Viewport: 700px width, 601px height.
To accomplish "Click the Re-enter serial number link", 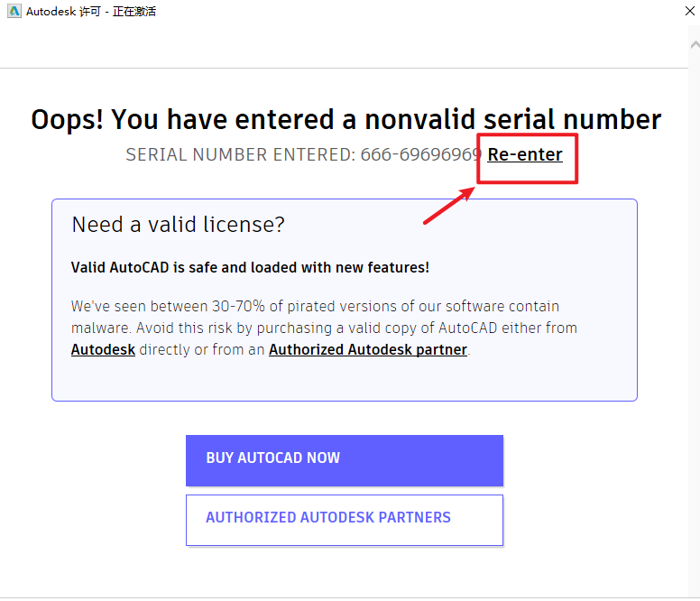I will 525,154.
